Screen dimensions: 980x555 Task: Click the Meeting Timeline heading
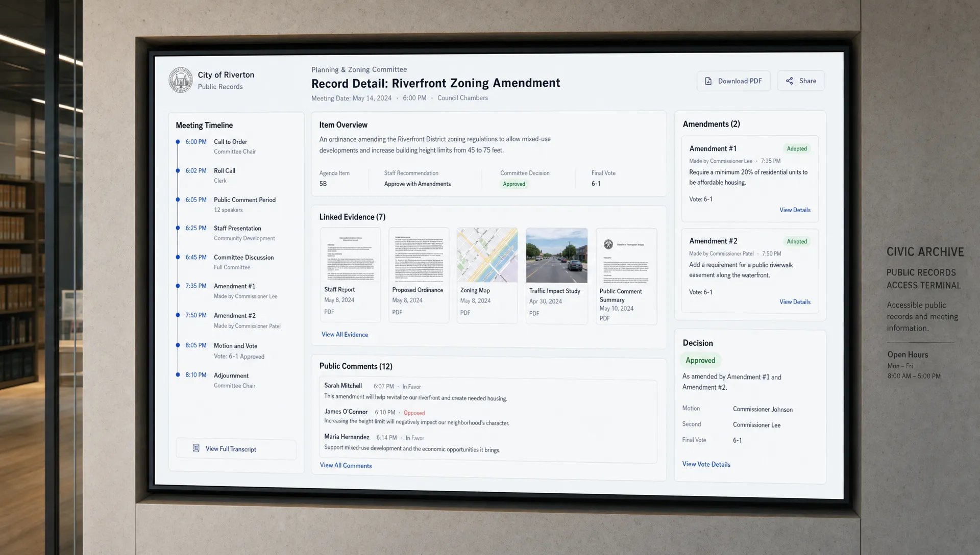click(x=204, y=125)
